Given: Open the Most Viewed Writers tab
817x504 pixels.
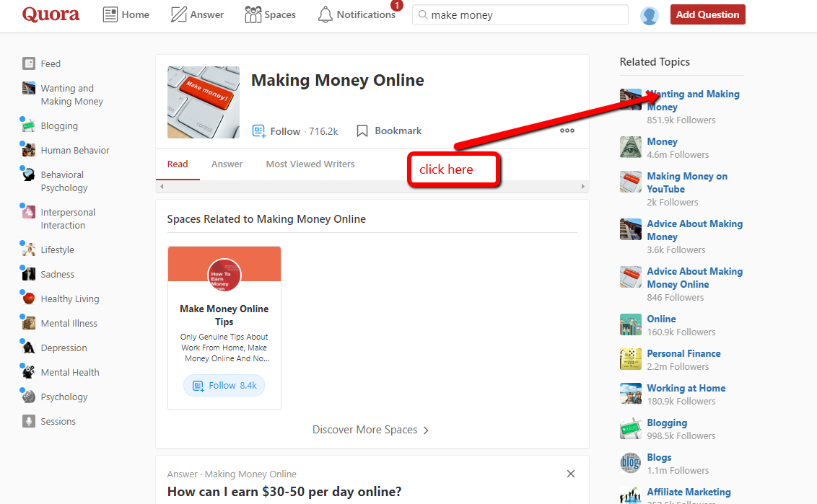Looking at the screenshot, I should click(x=310, y=164).
